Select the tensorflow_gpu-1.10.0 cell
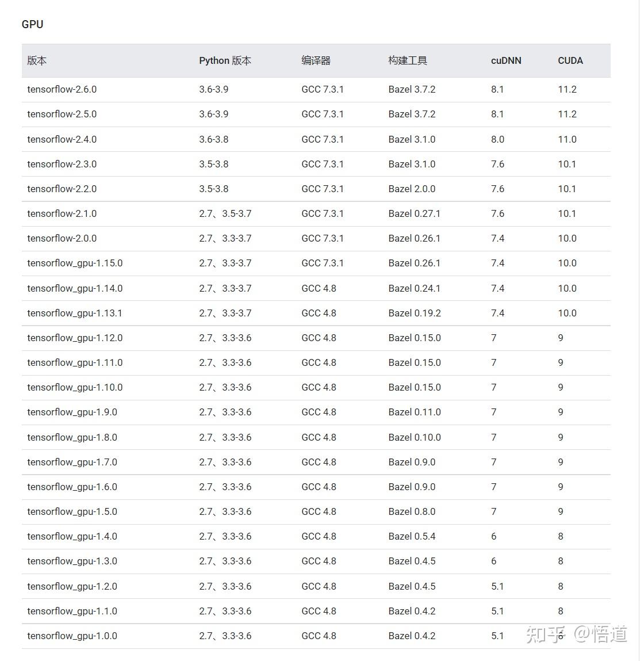Screen dimensions: 644x661 (75, 387)
